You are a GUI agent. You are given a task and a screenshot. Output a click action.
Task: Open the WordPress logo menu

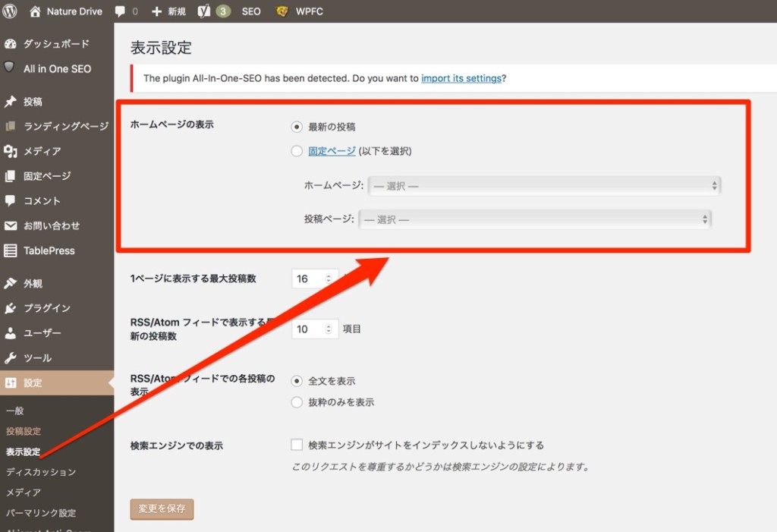pos(9,11)
